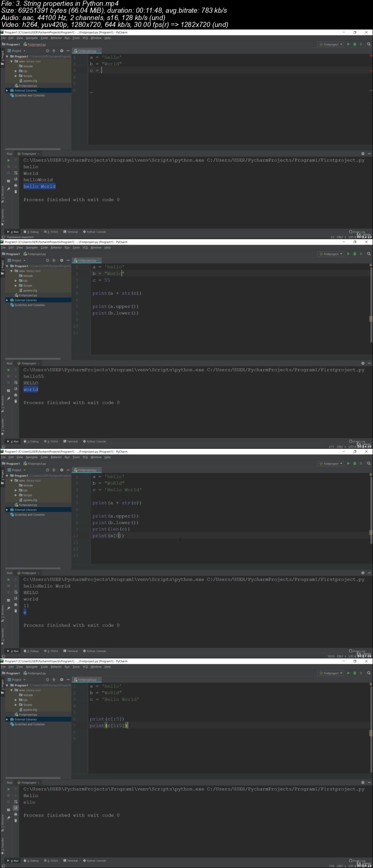Open the Tools menu in the 00:09:26 frame
Image resolution: width=373 pixels, height=868 pixels.
76,667
